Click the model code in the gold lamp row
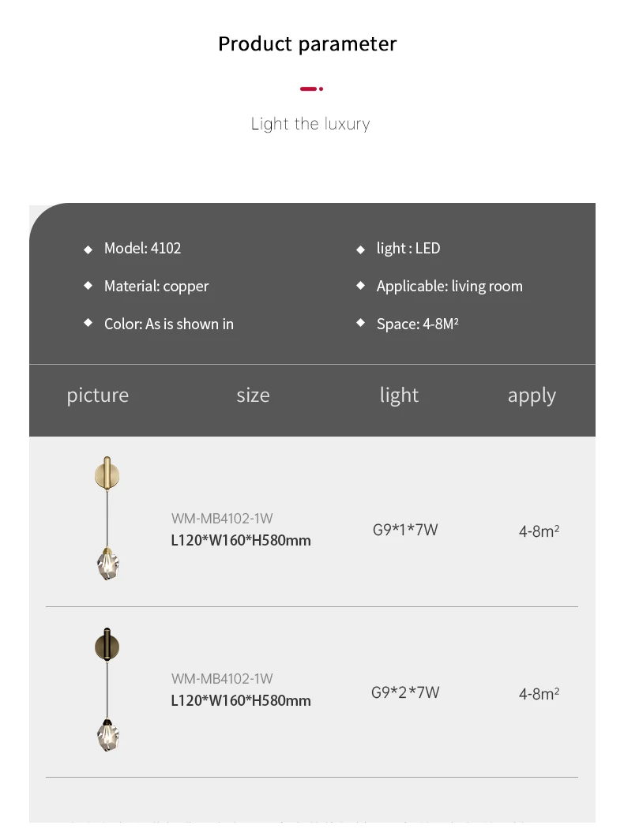The height and width of the screenshot is (840, 624). (222, 519)
